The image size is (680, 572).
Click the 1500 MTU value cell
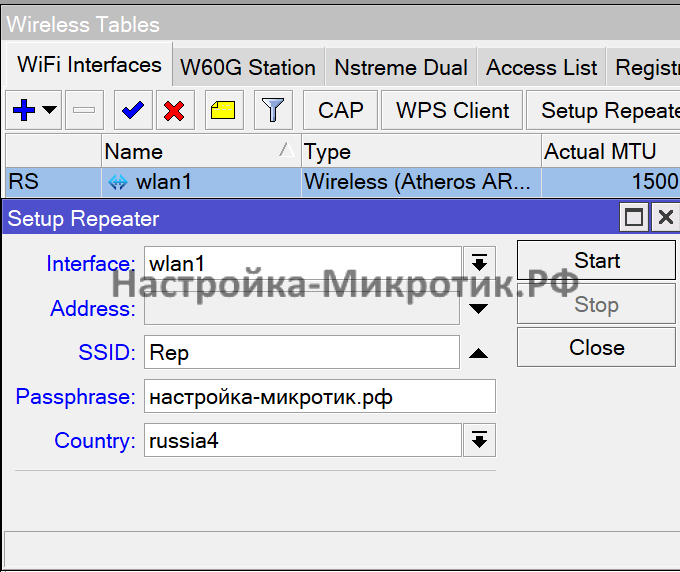pyautogui.click(x=611, y=182)
